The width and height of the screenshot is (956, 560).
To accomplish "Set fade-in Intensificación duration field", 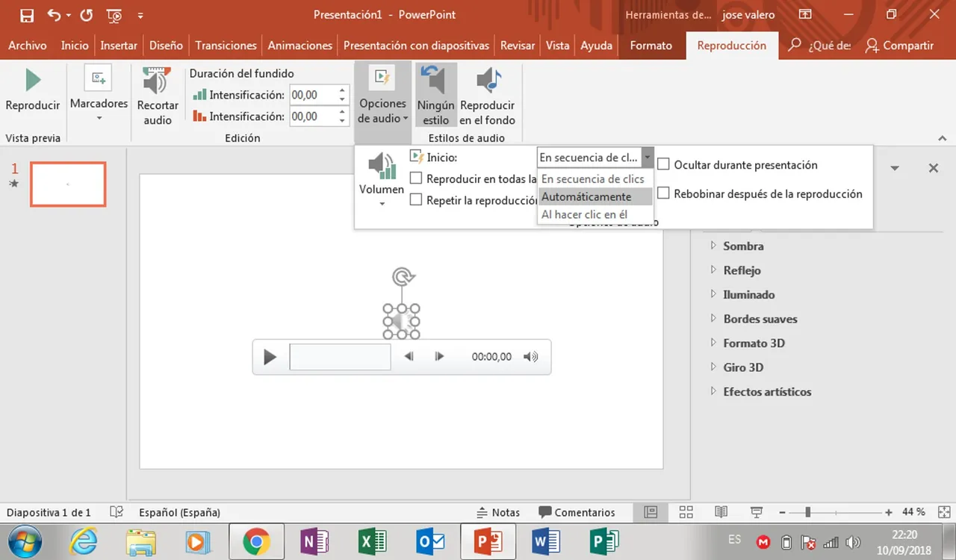I will click(x=313, y=95).
